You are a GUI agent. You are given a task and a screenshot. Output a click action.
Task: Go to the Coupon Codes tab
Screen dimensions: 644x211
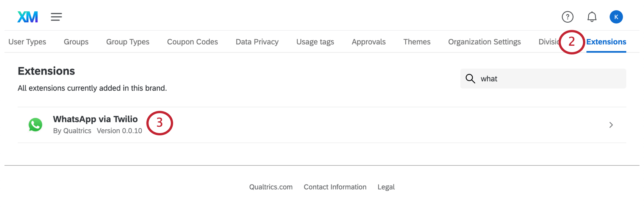(x=192, y=42)
